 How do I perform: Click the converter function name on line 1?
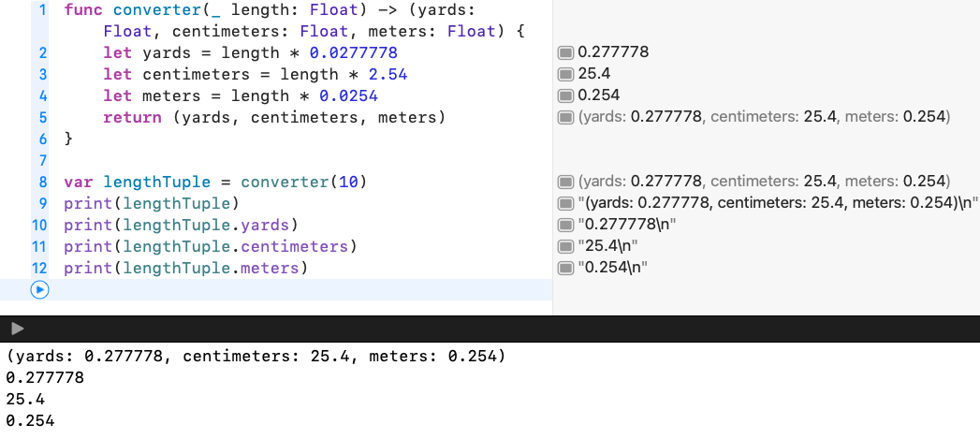pyautogui.click(x=157, y=10)
